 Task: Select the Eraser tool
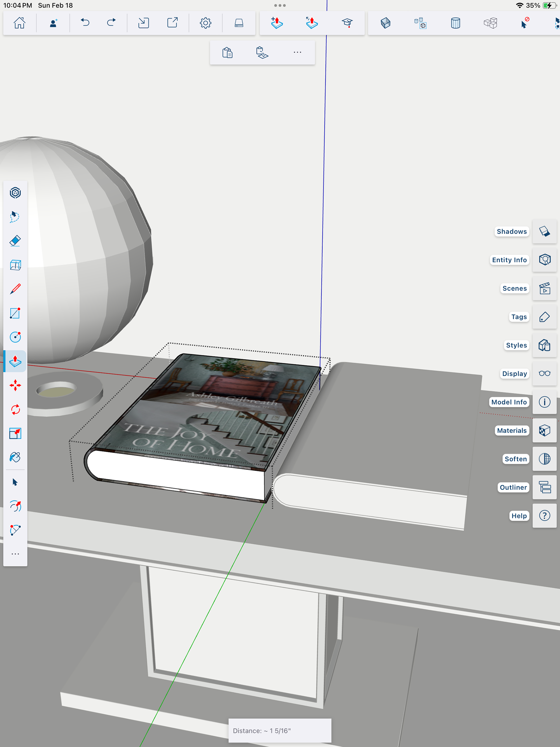click(x=15, y=241)
